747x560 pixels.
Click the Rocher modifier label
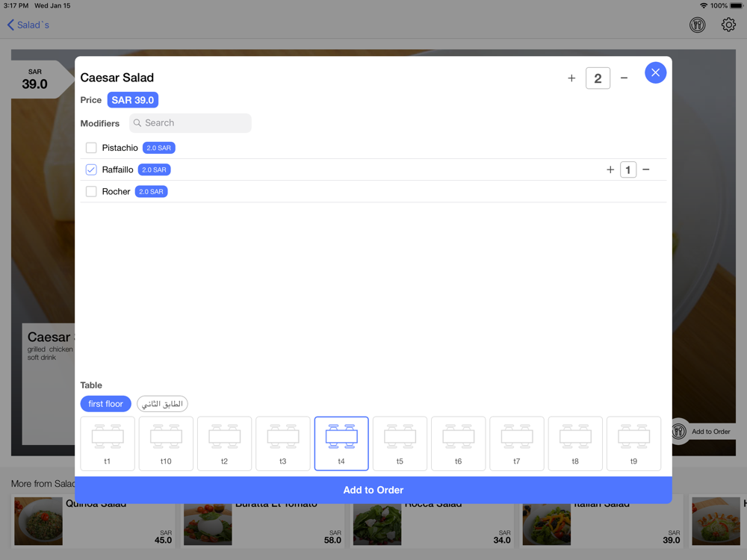[x=117, y=191]
